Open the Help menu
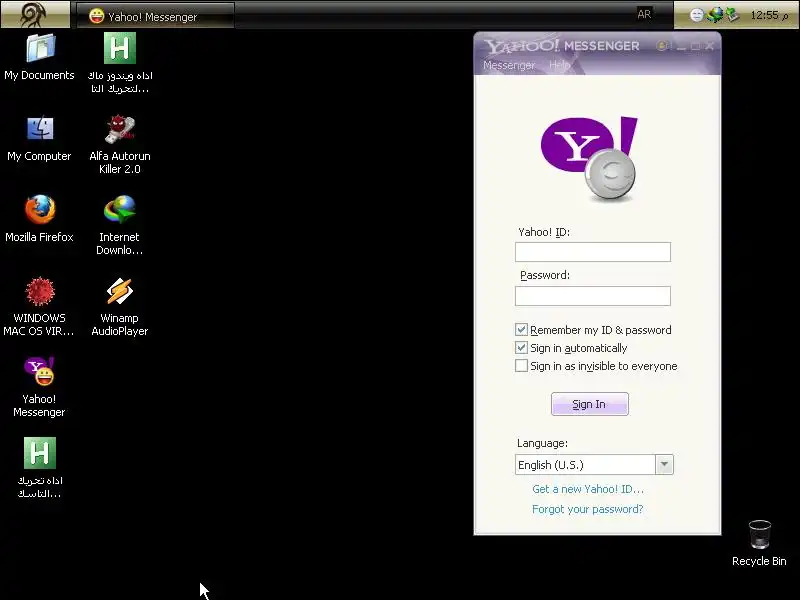 tap(560, 65)
